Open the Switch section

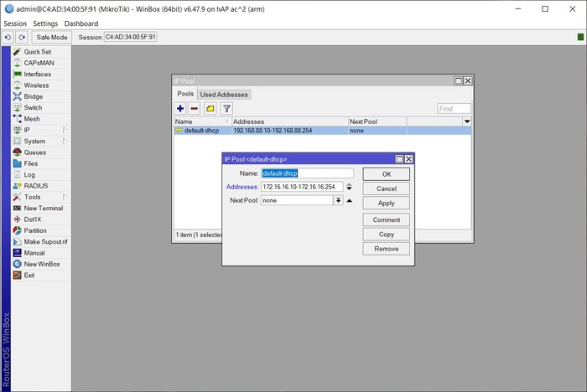point(41,108)
